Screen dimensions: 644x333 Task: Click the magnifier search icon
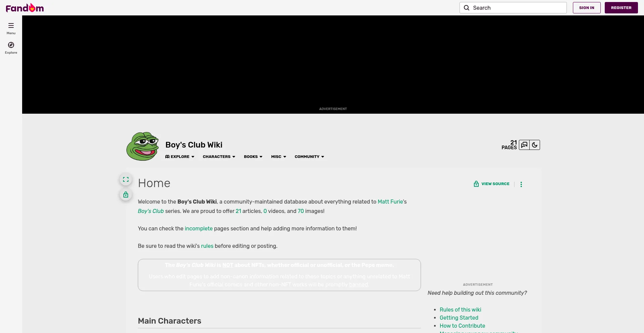tap(467, 8)
